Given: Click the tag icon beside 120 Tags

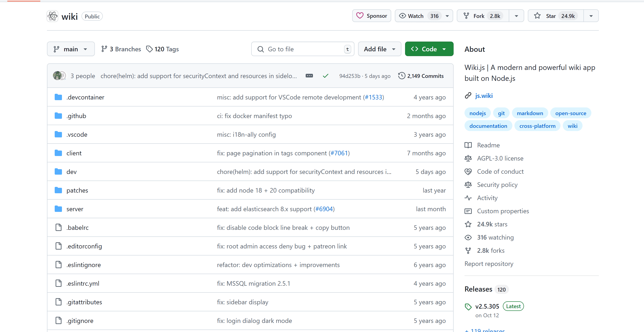Looking at the screenshot, I should [x=150, y=49].
